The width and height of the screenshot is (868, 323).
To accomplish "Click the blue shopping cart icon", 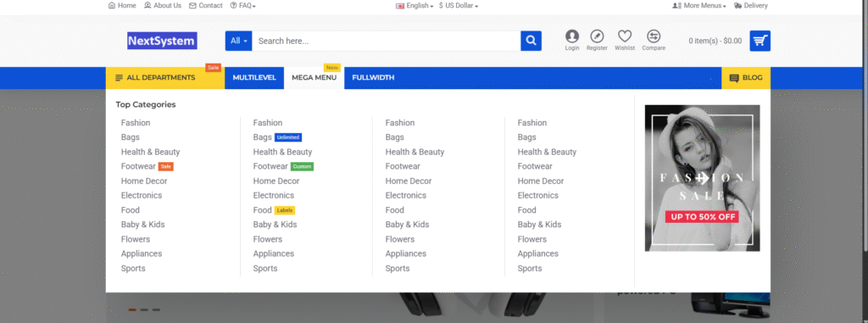I will point(760,41).
